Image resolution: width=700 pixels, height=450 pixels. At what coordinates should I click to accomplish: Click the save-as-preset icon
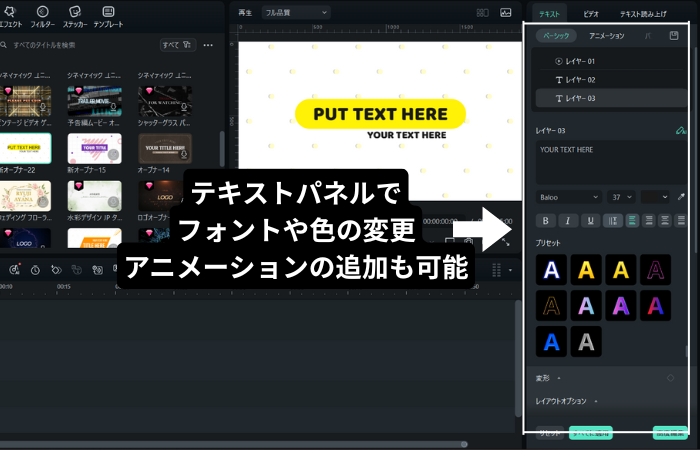(x=674, y=36)
